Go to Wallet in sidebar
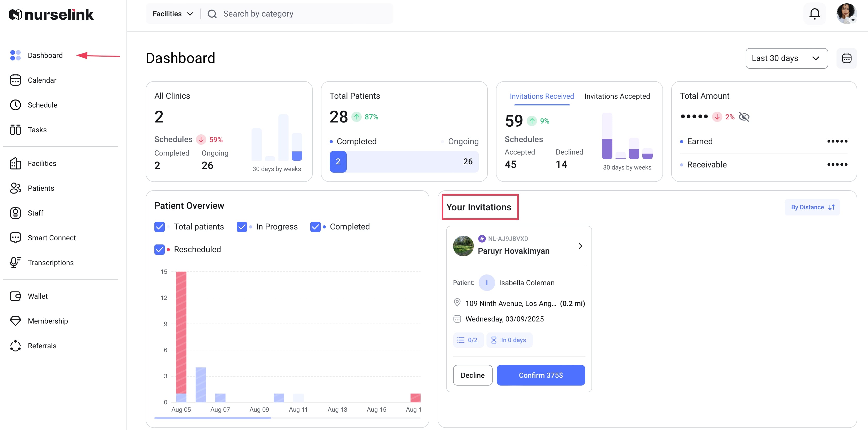 pyautogui.click(x=37, y=296)
